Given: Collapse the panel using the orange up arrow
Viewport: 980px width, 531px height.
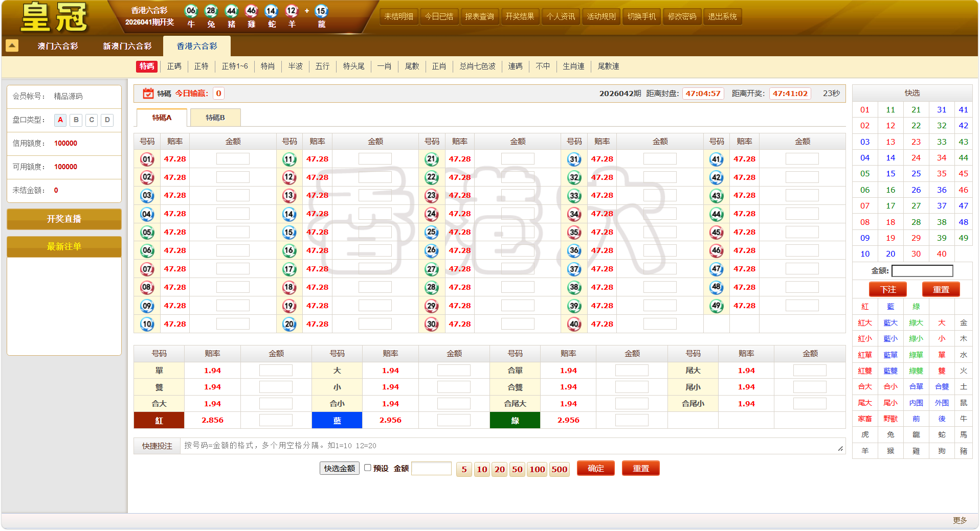Looking at the screenshot, I should coord(12,46).
